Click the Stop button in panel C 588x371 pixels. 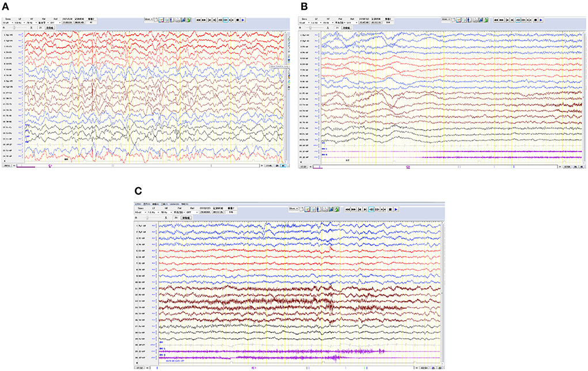[x=390, y=209]
